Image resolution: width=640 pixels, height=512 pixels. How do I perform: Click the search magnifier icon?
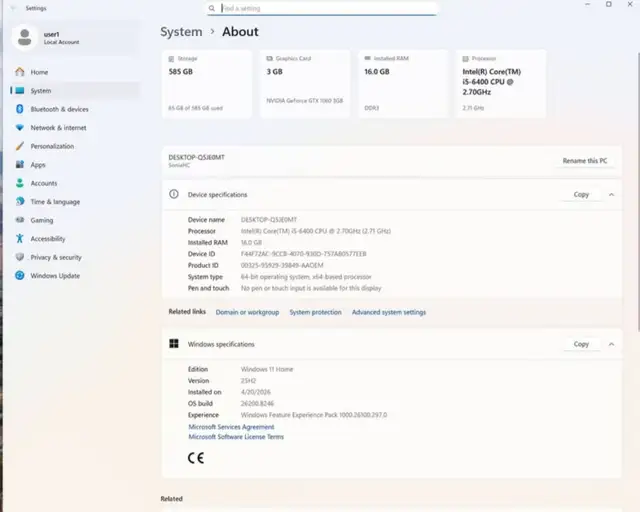click(x=211, y=8)
